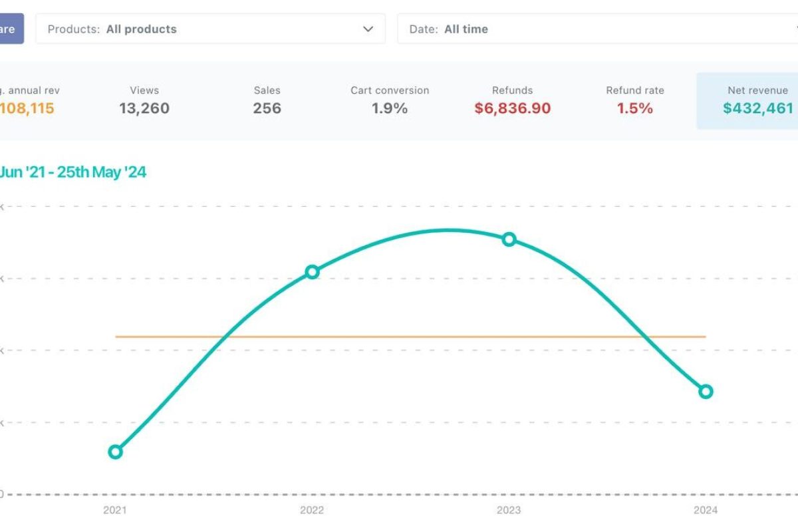Select the Views metric tile
Viewport: 798px width, 532px height.
click(144, 100)
